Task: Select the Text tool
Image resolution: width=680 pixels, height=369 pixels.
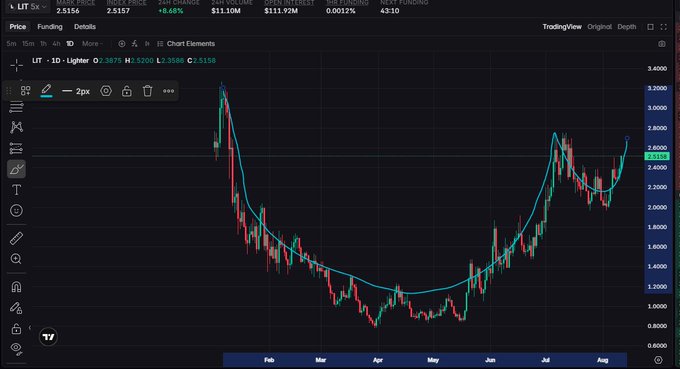Action: tap(16, 190)
